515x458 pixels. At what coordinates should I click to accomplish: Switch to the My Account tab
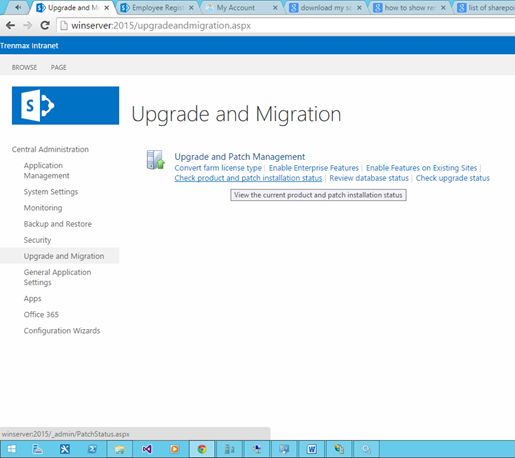[x=242, y=8]
